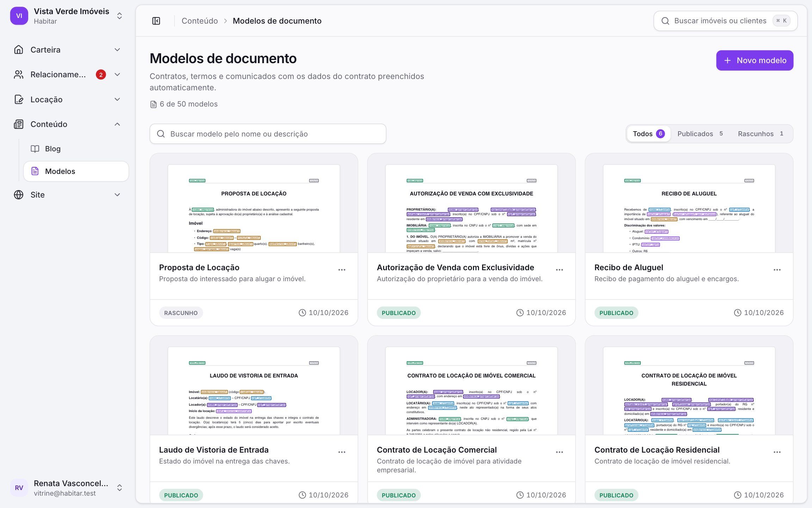Expand the Relacionamento menu chevron
This screenshot has width=812, height=508.
[x=117, y=74]
